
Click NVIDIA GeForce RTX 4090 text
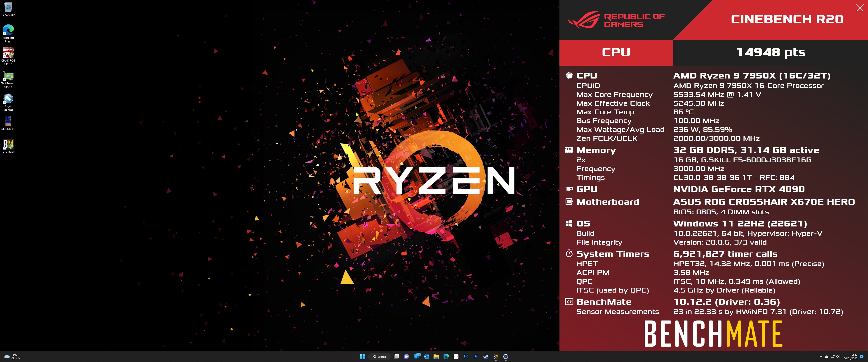[739, 189]
